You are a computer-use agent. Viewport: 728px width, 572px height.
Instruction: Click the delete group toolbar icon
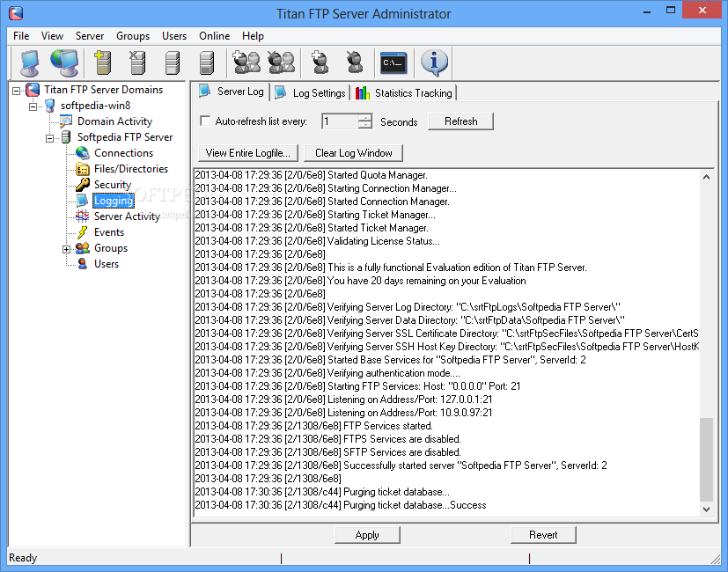[282, 62]
